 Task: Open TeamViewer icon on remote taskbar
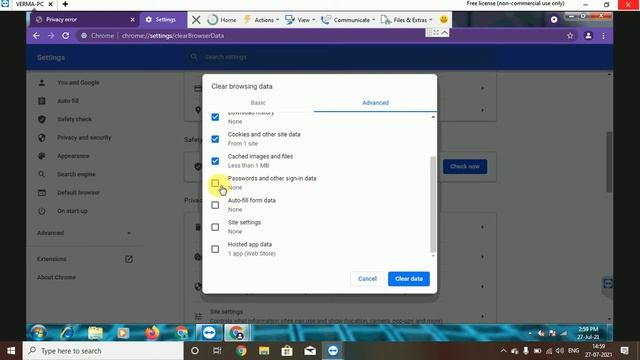point(209,333)
